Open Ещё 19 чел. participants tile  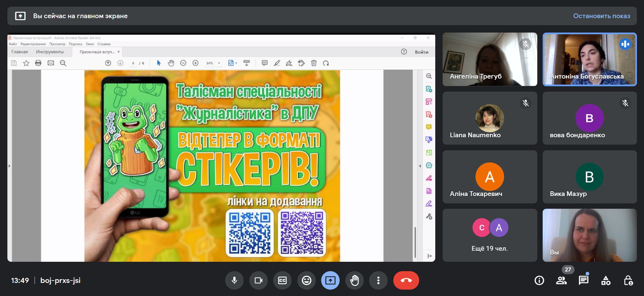coord(490,235)
